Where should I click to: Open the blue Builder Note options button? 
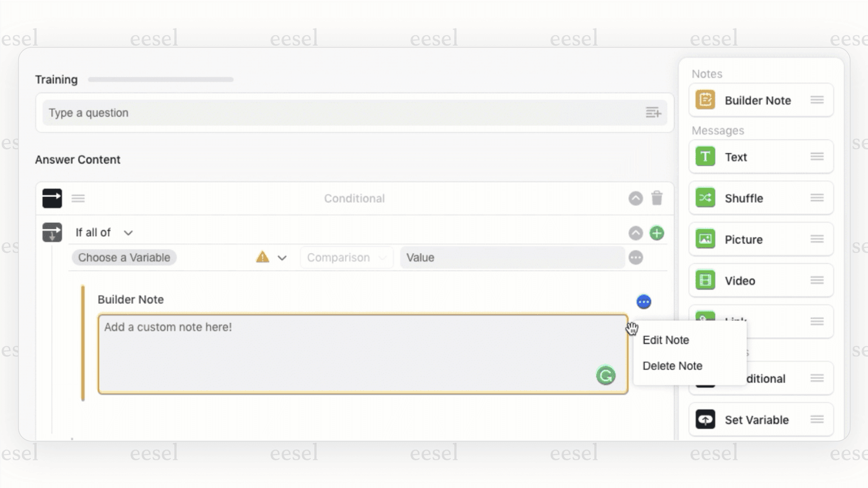(644, 302)
